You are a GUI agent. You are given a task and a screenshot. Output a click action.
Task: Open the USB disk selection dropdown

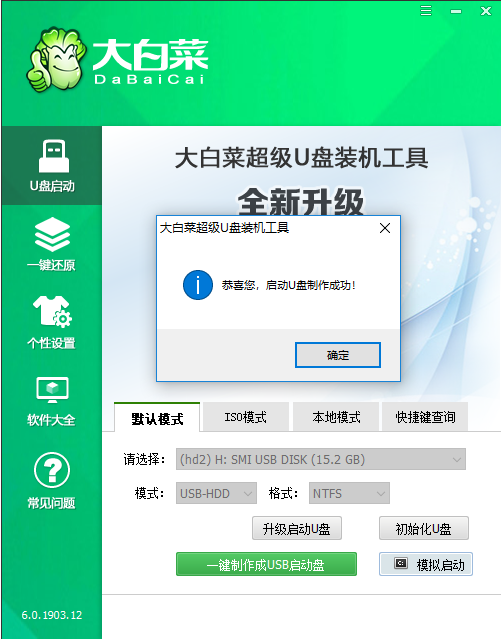[x=321, y=459]
